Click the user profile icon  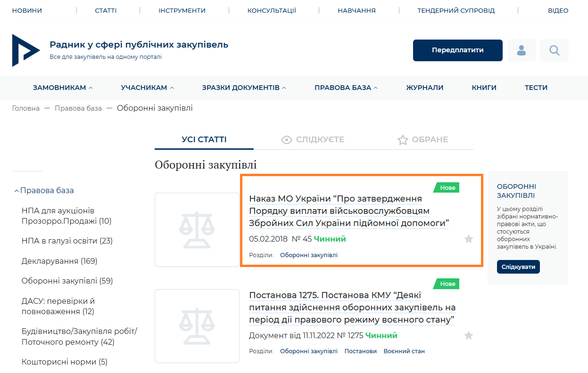pos(522,50)
